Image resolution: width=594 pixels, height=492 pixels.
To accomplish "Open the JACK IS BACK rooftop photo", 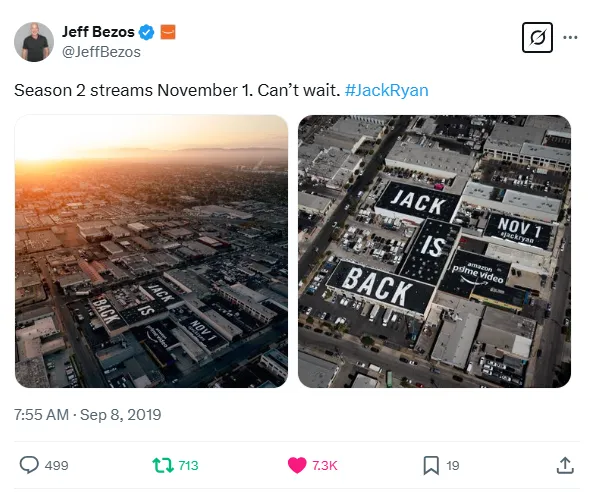I will pyautogui.click(x=435, y=251).
